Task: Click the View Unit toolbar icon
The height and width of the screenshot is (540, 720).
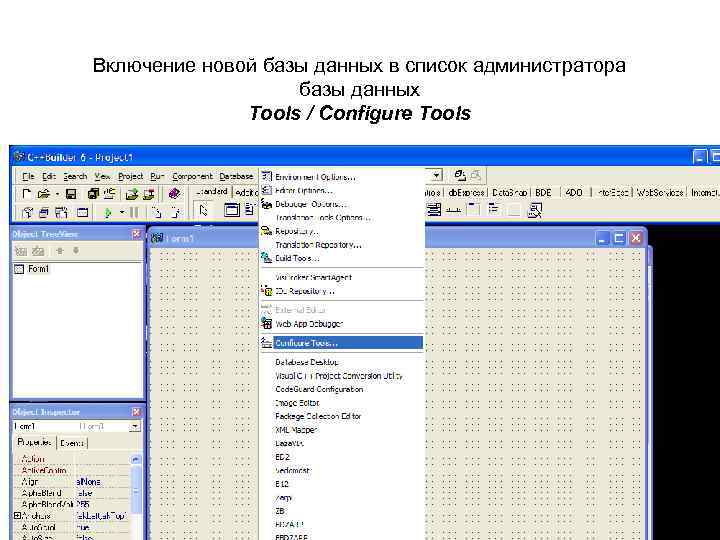Action: pos(28,212)
